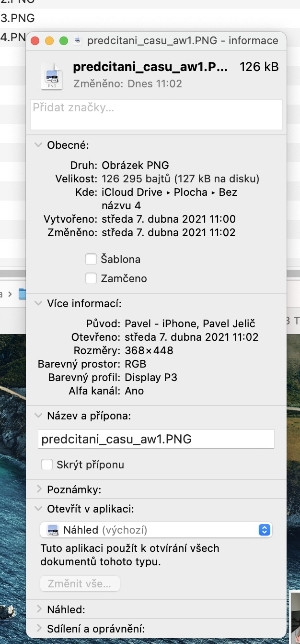Click the small document icon in the title bar
The width and height of the screenshot is (300, 644).
click(78, 41)
